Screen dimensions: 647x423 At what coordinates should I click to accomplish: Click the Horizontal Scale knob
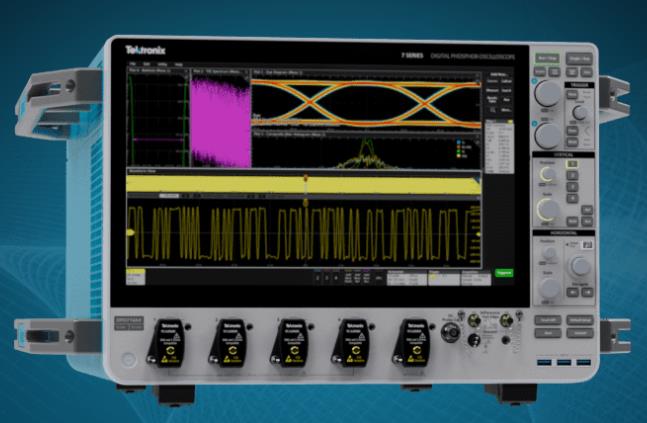(x=549, y=287)
